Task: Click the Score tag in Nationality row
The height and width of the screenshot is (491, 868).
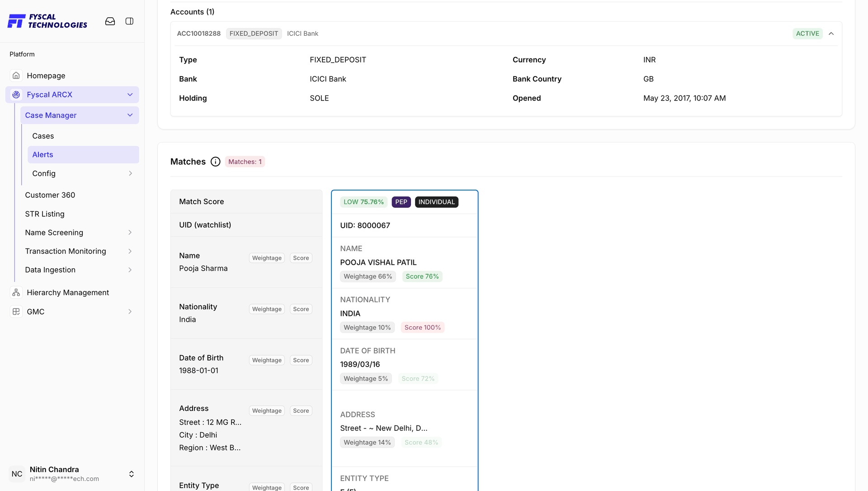Action: 301,310
